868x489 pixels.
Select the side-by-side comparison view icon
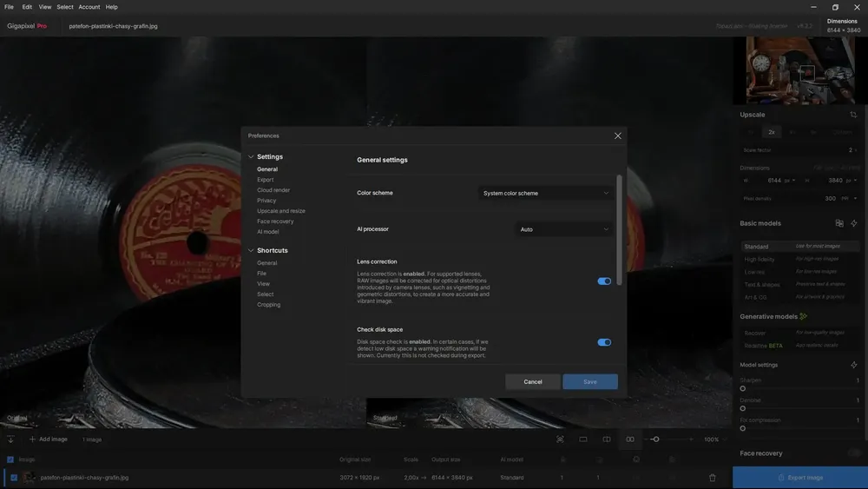[630, 439]
